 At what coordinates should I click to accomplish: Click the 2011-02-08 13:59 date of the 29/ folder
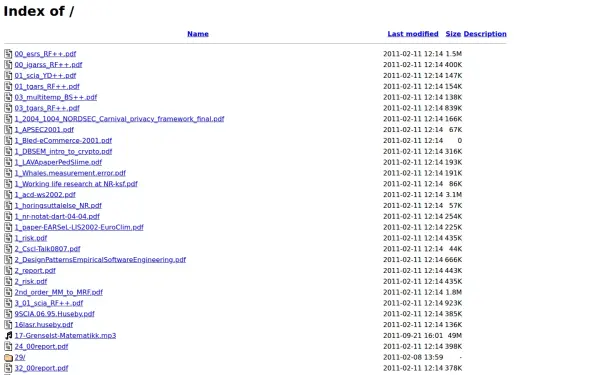point(413,357)
